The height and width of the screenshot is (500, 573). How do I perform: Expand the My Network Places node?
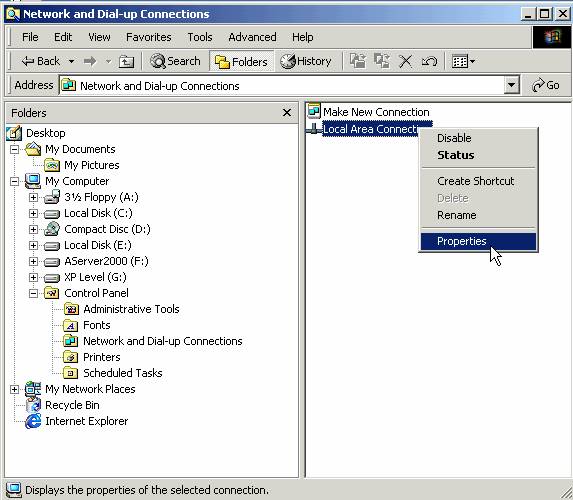point(14,389)
